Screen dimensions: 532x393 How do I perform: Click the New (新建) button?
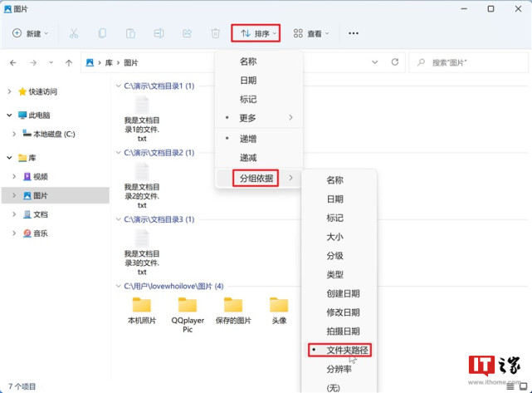[30, 33]
